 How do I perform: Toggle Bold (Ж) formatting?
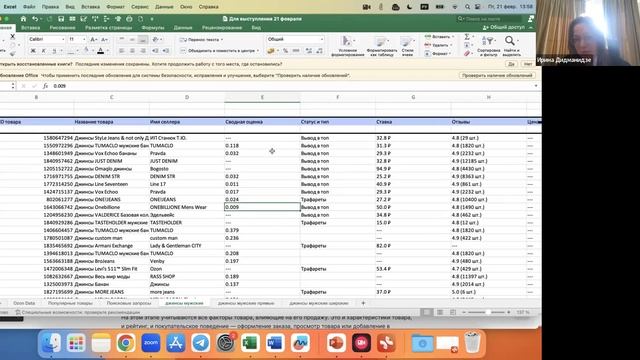coord(33,51)
